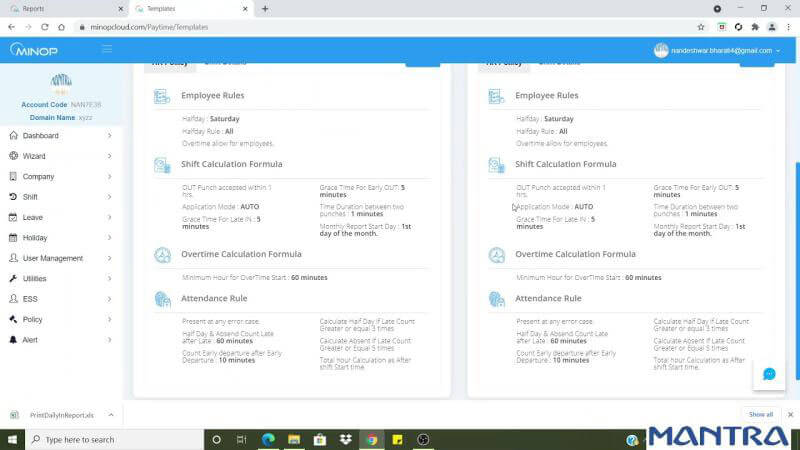
Task: Toggle the hamburger sidebar menu
Action: 107,49
